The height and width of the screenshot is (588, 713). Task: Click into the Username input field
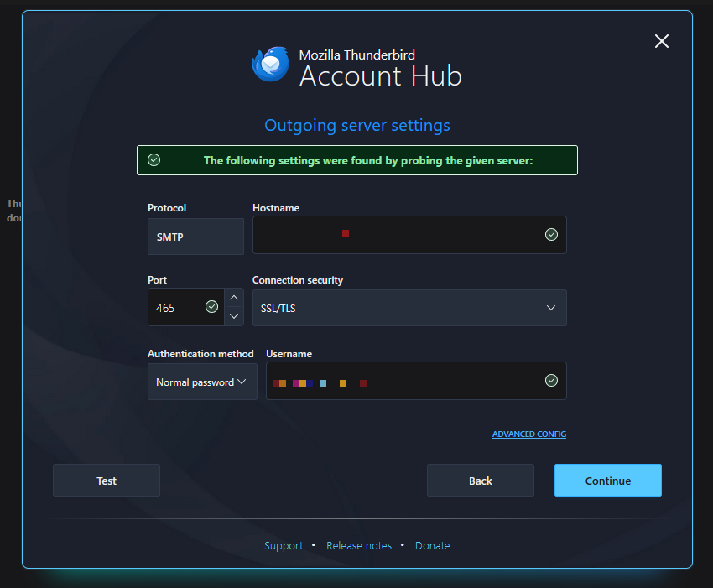[x=416, y=381]
